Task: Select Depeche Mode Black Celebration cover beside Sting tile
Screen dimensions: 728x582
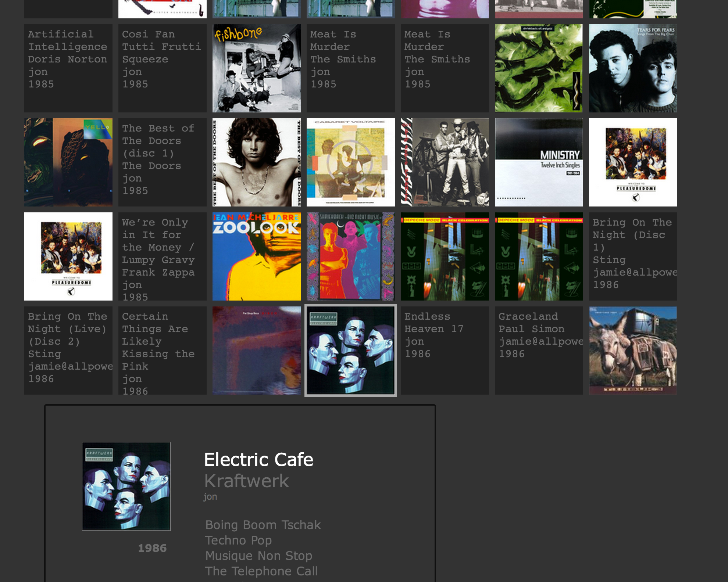Action: pyautogui.click(x=539, y=256)
